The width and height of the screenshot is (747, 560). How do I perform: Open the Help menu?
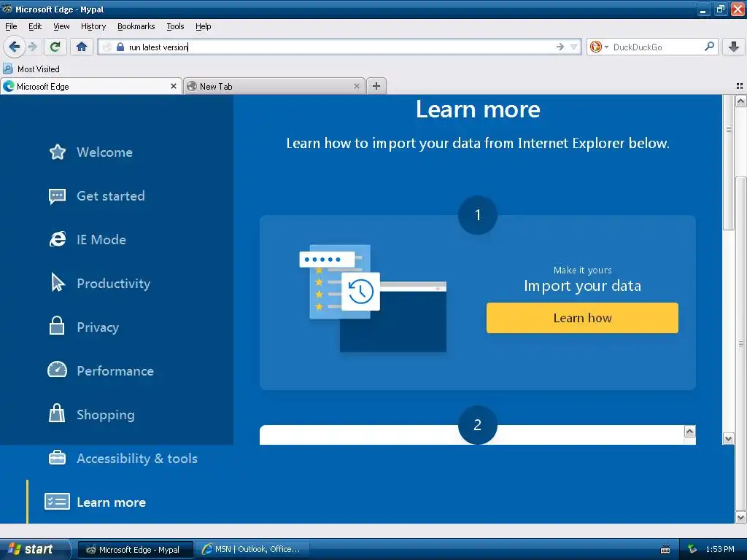(x=204, y=26)
